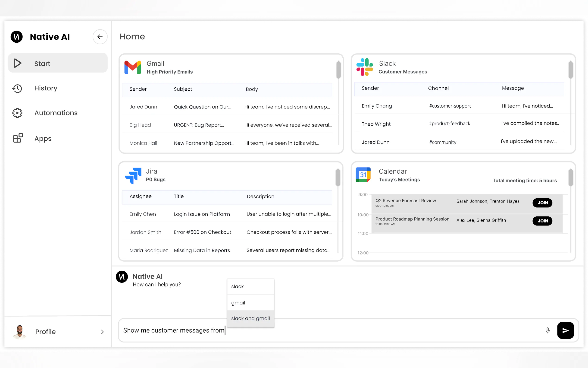Pick 'gmail' from suggestion dropdown
The image size is (588, 368).
(250, 302)
